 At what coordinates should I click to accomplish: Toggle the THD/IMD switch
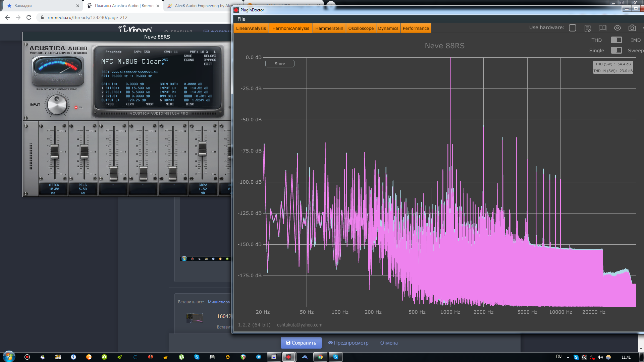tap(616, 40)
